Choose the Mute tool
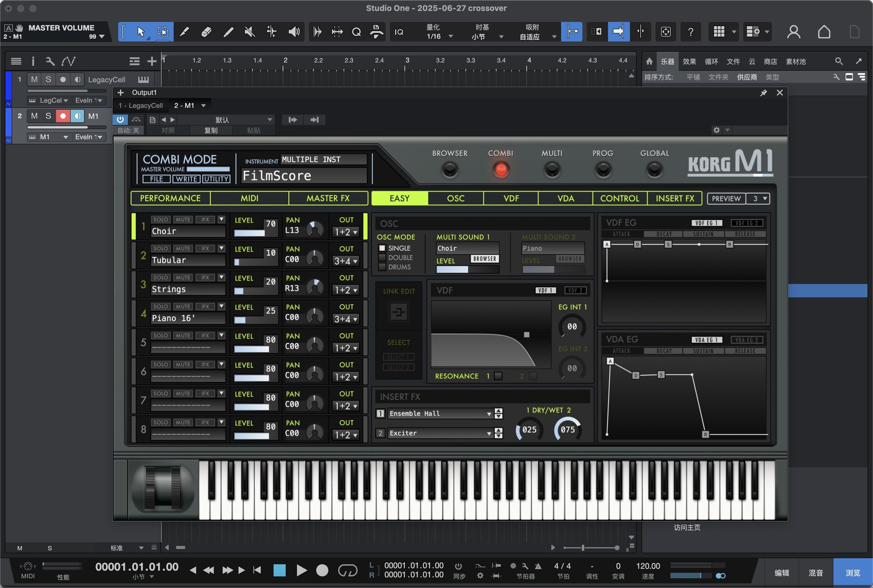873x588 pixels. pos(250,31)
